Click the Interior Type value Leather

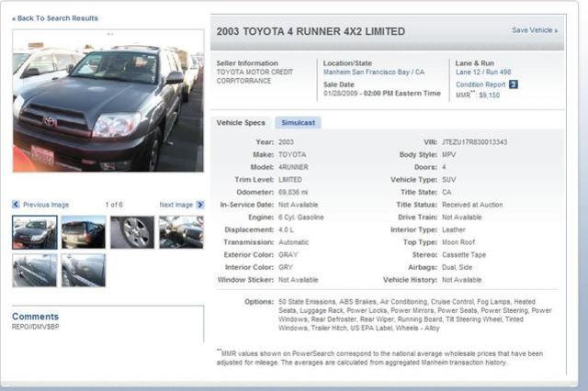453,229
